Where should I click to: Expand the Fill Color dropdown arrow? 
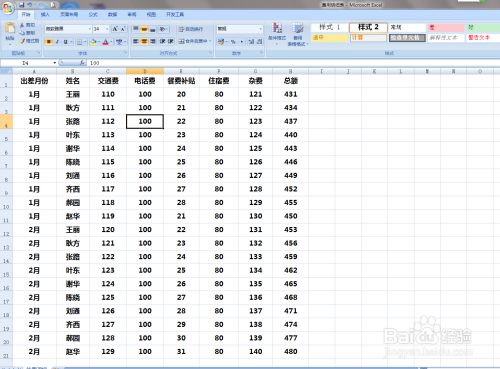pyautogui.click(x=99, y=42)
